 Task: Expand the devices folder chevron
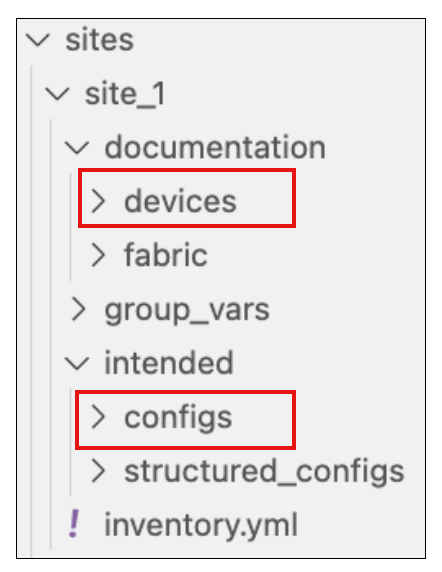click(x=98, y=201)
